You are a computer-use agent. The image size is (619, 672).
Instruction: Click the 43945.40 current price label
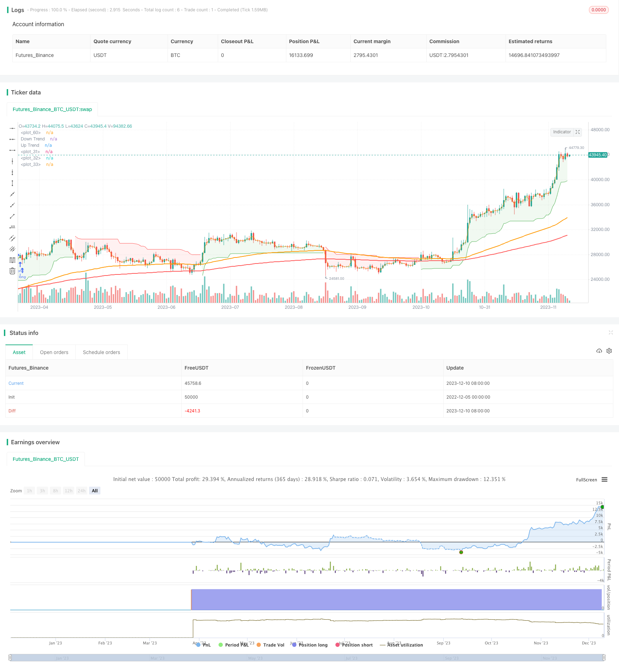(x=598, y=155)
